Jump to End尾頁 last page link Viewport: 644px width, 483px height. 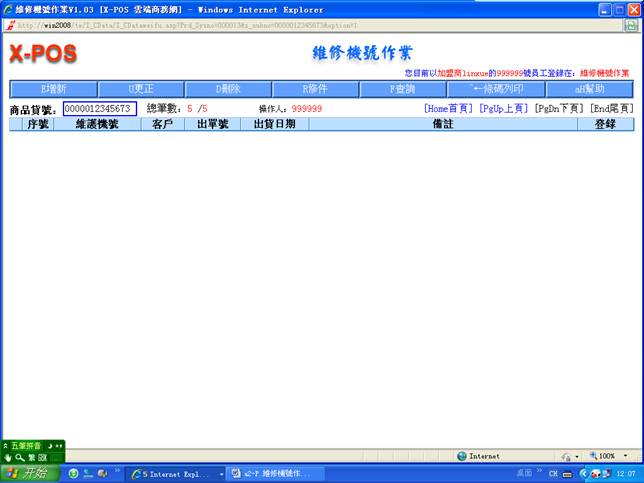tap(611, 108)
